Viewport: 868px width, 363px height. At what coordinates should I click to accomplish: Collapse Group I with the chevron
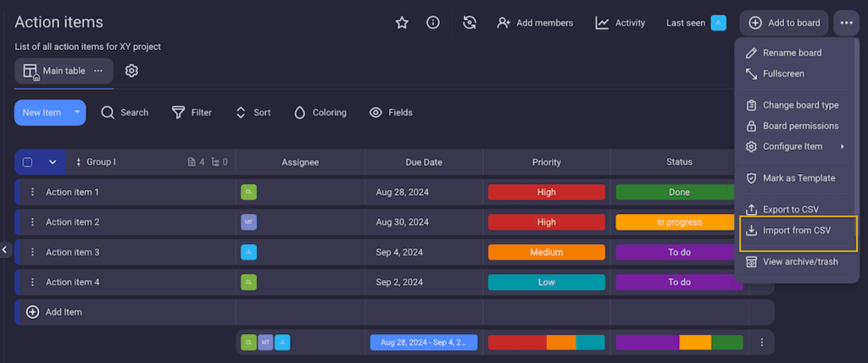pos(53,162)
